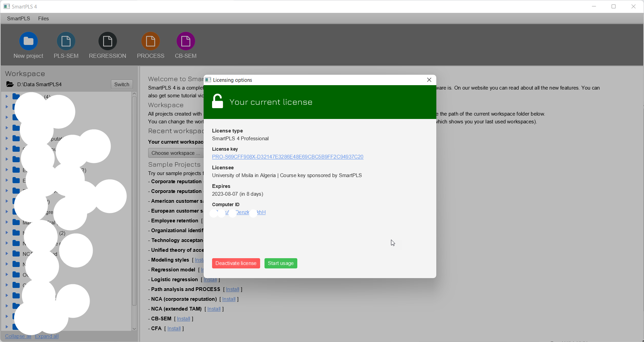
Task: Minimize the SmartPLS 4 window
Action: 594,6
